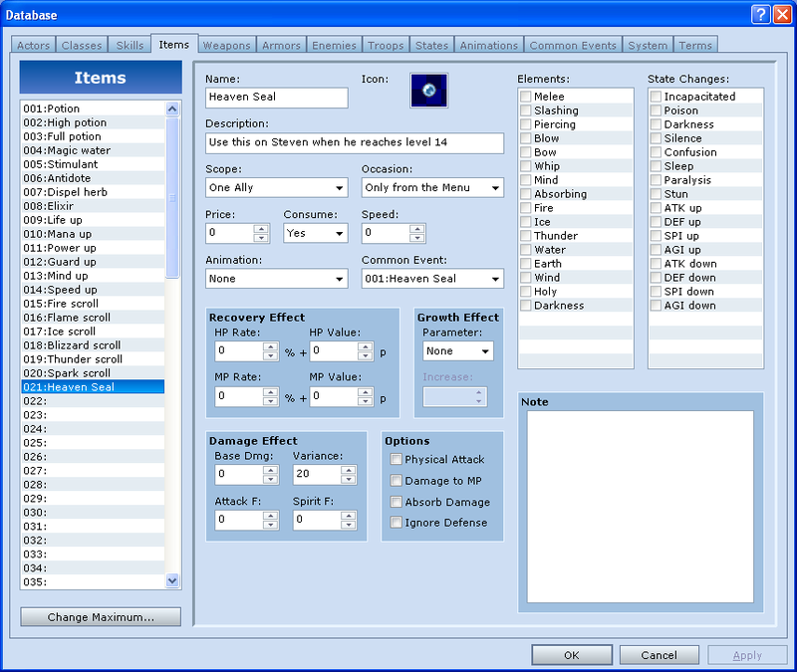Click the Help question mark button
This screenshot has width=797, height=672.
click(759, 14)
